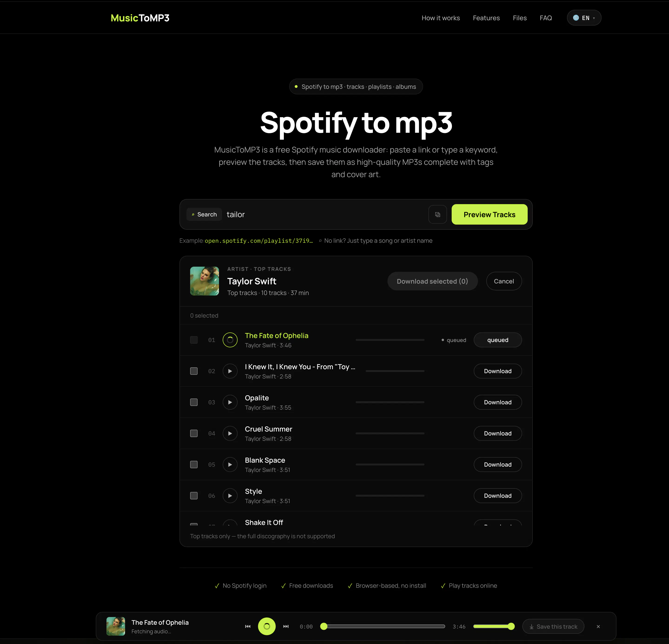
Task: Play the Opalite track preview
Action: (x=230, y=402)
